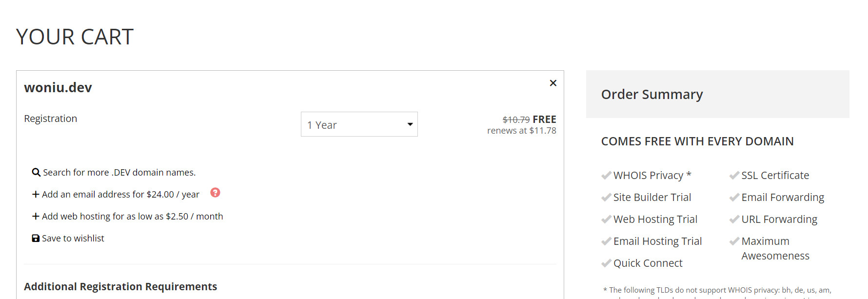
Task: Click the plus icon beside web hosting offer
Action: (36, 217)
